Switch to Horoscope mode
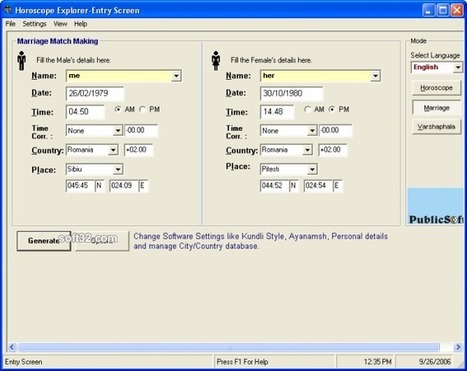Viewport: 467px width, 371px height. 436,88
